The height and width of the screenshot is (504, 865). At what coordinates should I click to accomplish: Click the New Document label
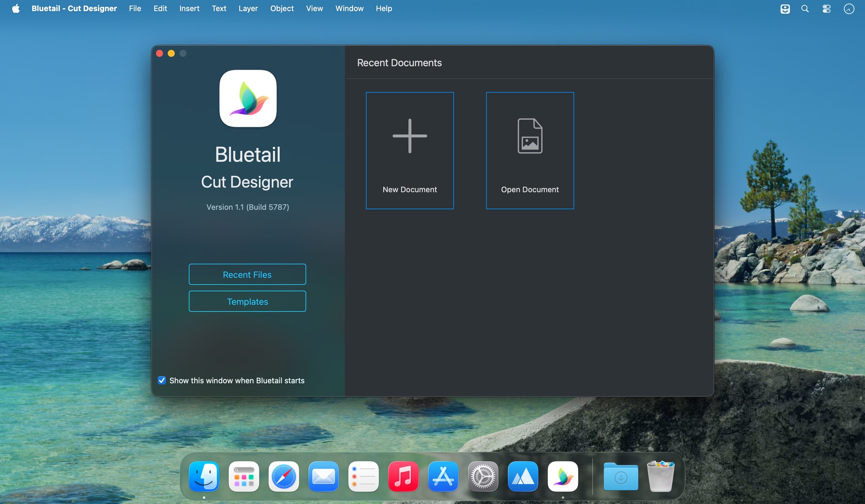(x=410, y=189)
